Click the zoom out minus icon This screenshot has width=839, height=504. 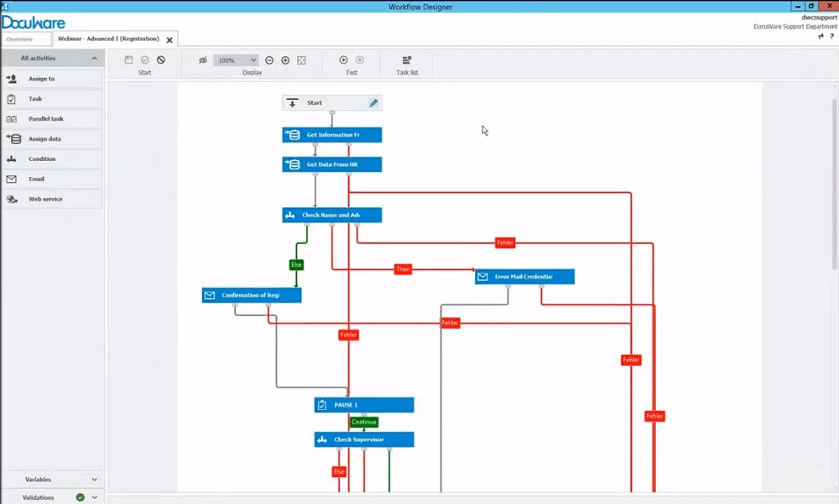(x=269, y=60)
